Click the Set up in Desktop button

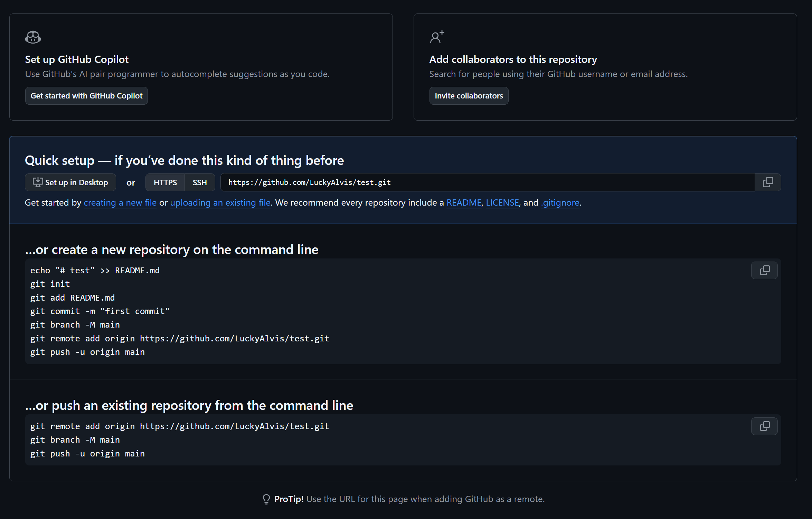70,182
